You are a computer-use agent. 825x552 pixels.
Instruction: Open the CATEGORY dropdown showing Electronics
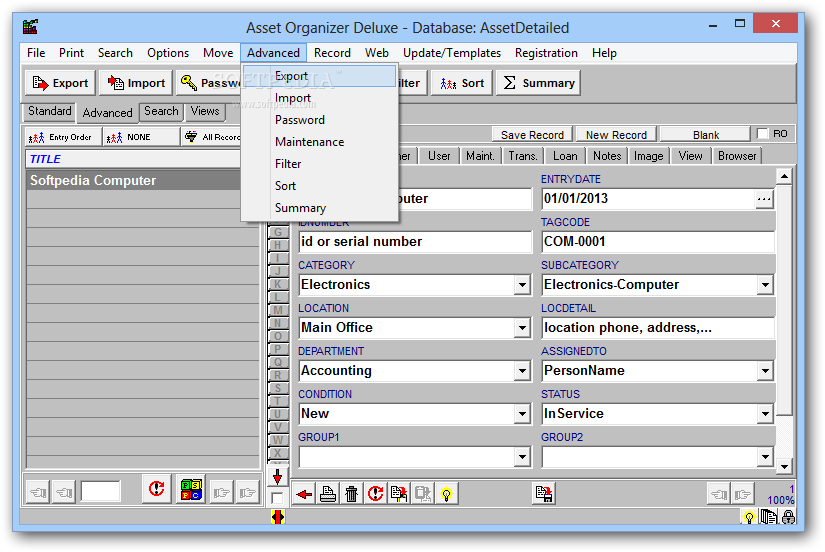tap(522, 285)
